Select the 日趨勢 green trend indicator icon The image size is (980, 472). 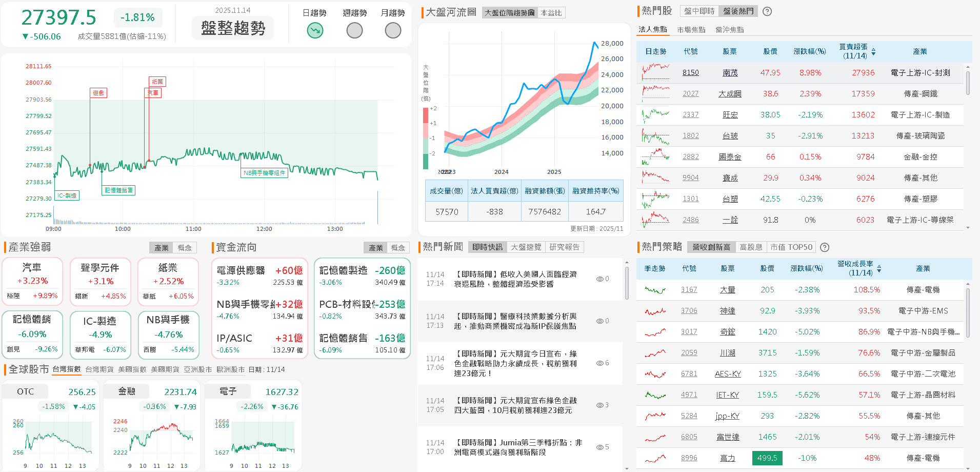(314, 31)
